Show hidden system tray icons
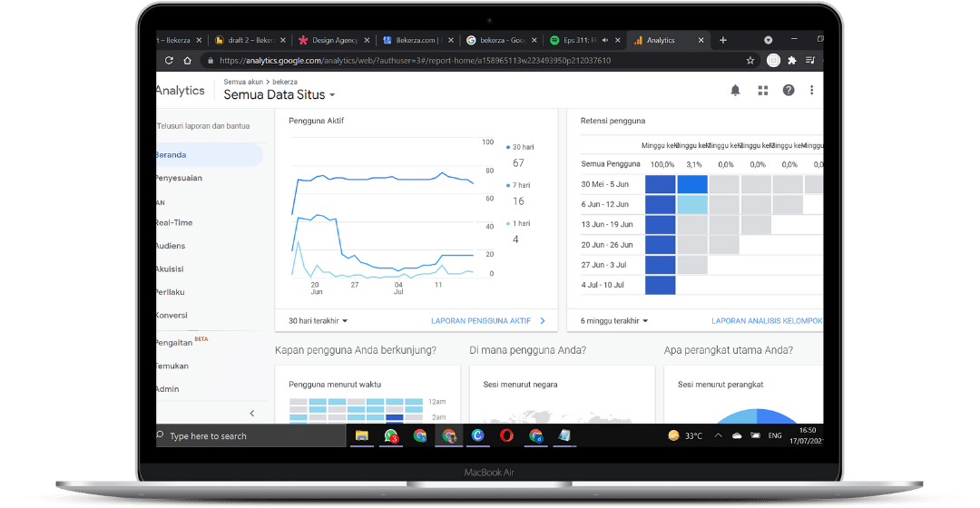Viewport: 980px width, 508px height. [718, 435]
